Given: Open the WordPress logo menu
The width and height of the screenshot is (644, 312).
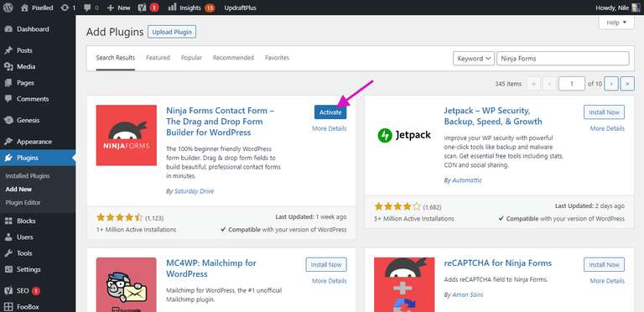Looking at the screenshot, I should 8,8.
